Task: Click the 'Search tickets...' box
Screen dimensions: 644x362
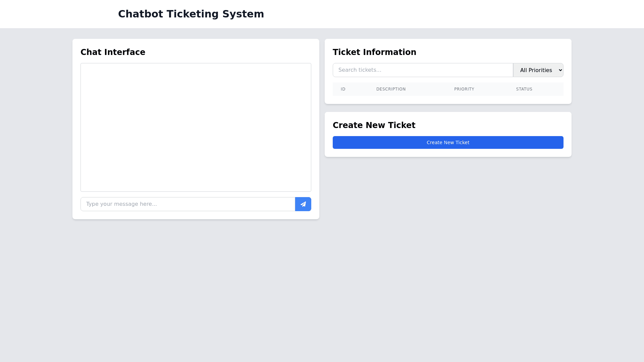Action: click(423, 70)
